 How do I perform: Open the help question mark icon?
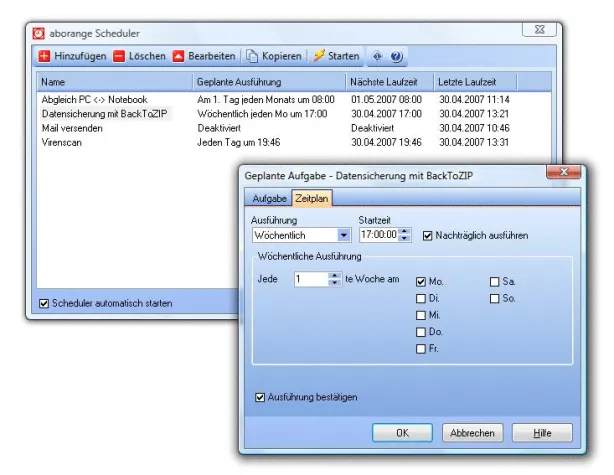396,57
